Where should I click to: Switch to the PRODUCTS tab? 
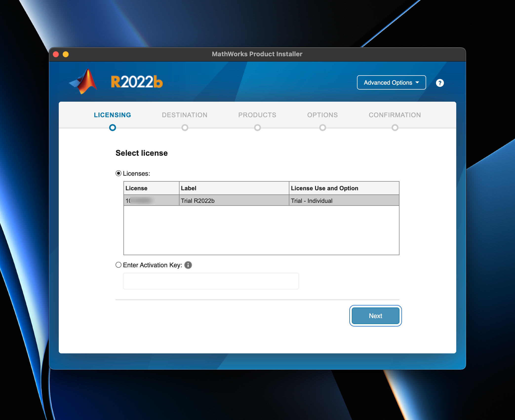click(257, 115)
